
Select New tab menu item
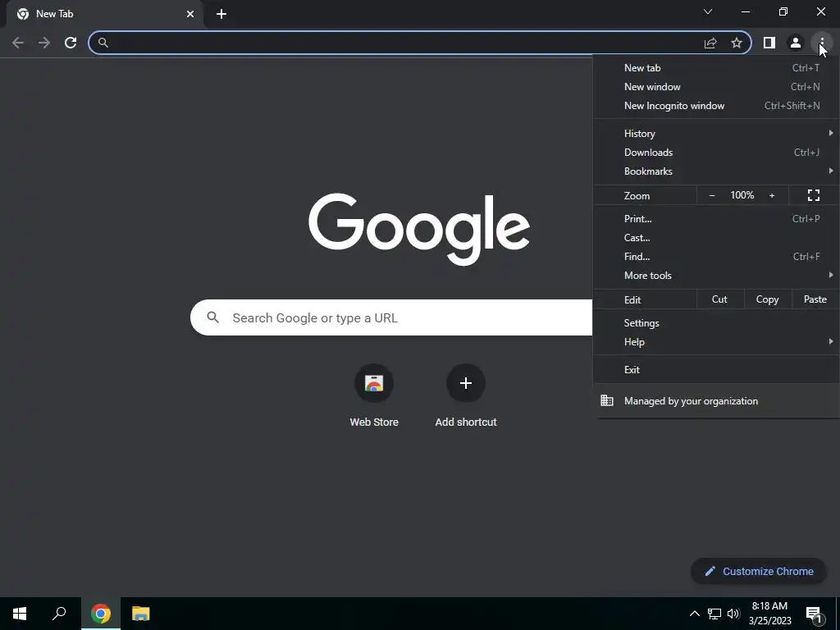[x=716, y=68]
